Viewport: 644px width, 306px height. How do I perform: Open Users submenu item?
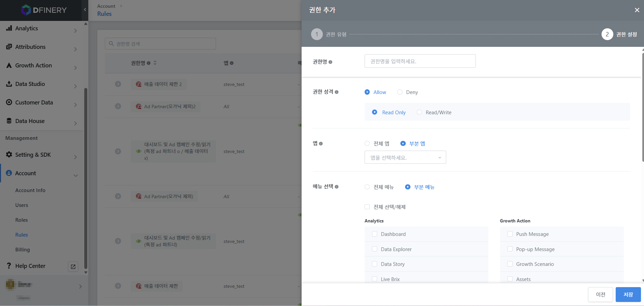click(x=22, y=205)
